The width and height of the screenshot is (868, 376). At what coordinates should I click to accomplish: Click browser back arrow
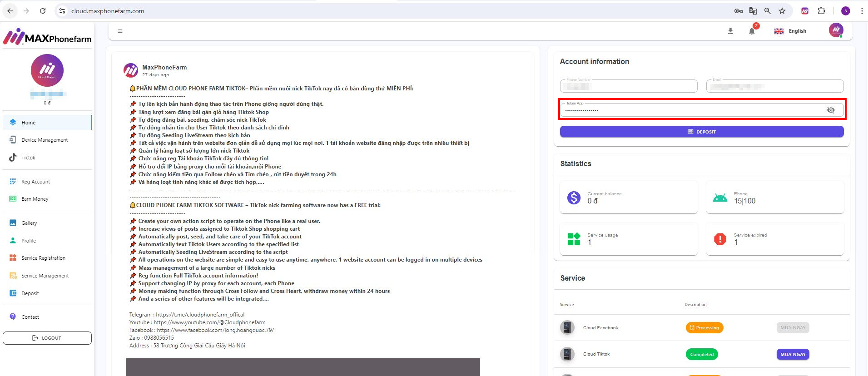(10, 11)
